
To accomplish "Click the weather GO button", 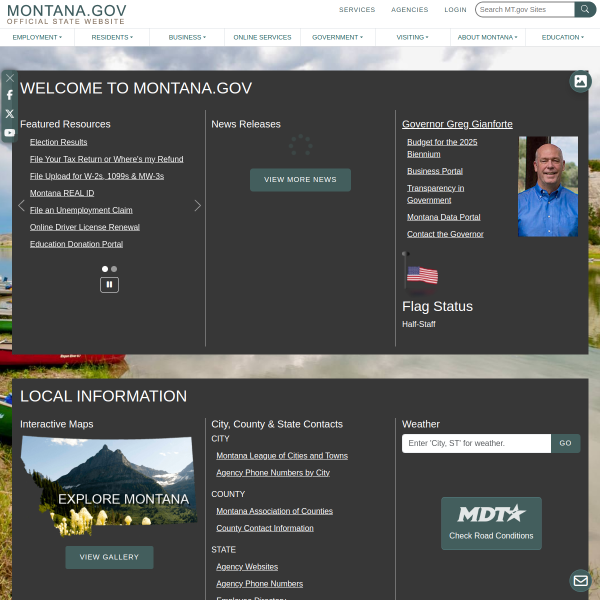I will [x=566, y=443].
